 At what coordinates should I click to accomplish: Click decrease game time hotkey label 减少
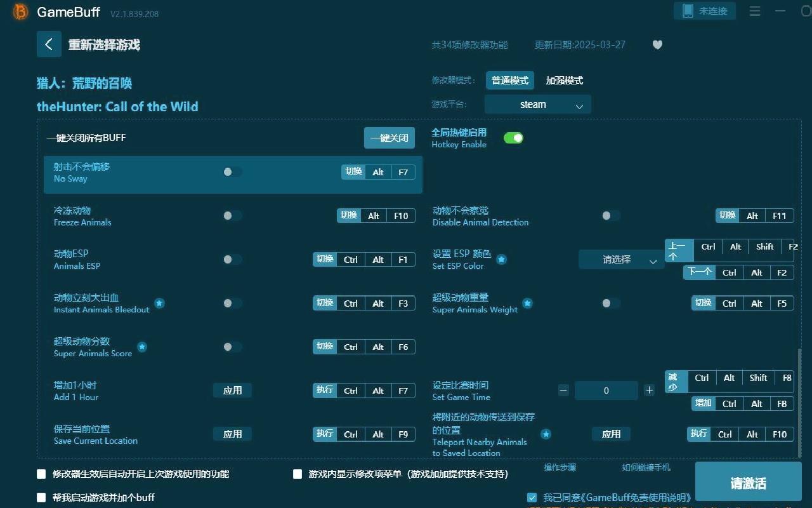676,382
